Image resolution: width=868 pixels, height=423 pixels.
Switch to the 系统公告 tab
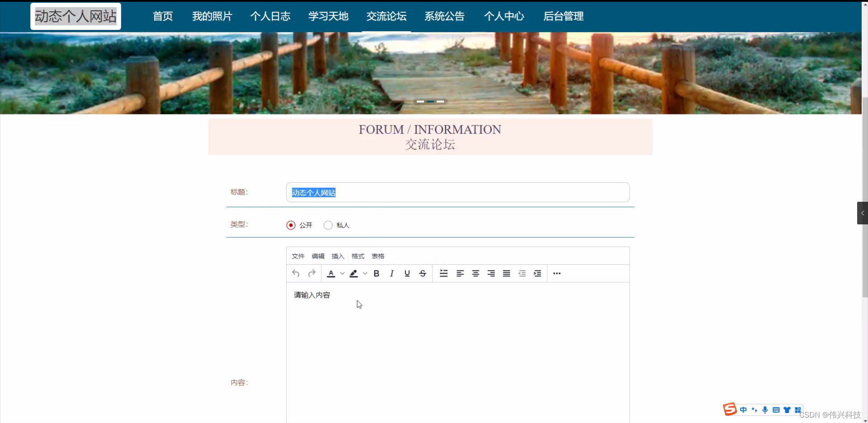point(444,16)
